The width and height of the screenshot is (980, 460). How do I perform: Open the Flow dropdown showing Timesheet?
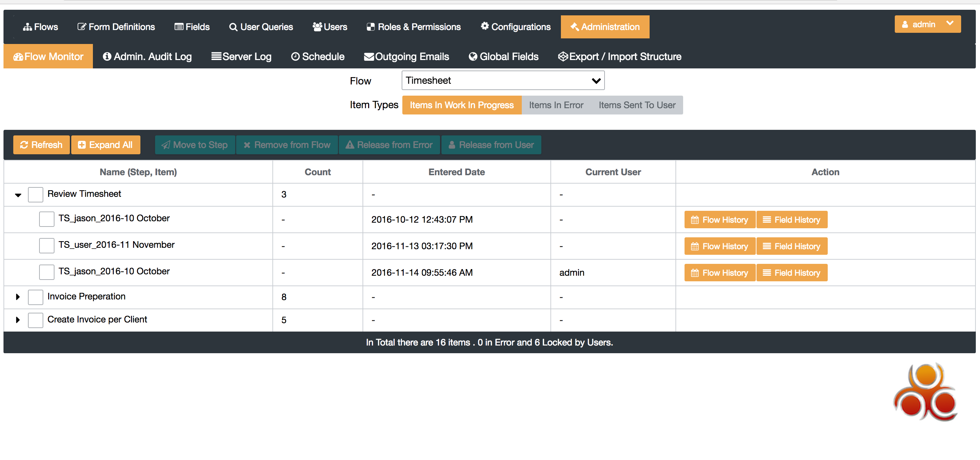(x=503, y=81)
